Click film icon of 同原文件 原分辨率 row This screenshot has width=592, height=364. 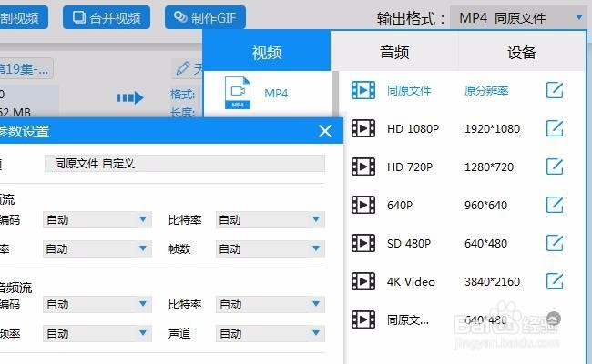[x=363, y=90]
